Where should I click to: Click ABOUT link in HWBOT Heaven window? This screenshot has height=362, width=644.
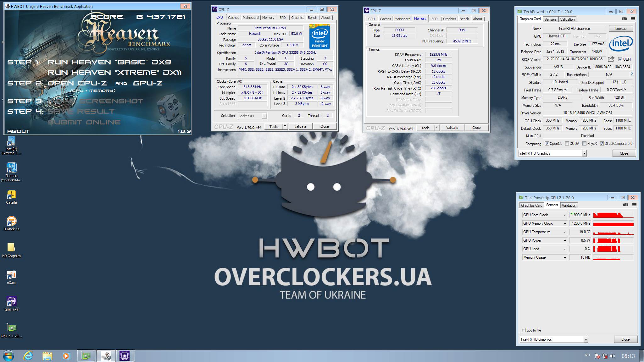tap(18, 131)
